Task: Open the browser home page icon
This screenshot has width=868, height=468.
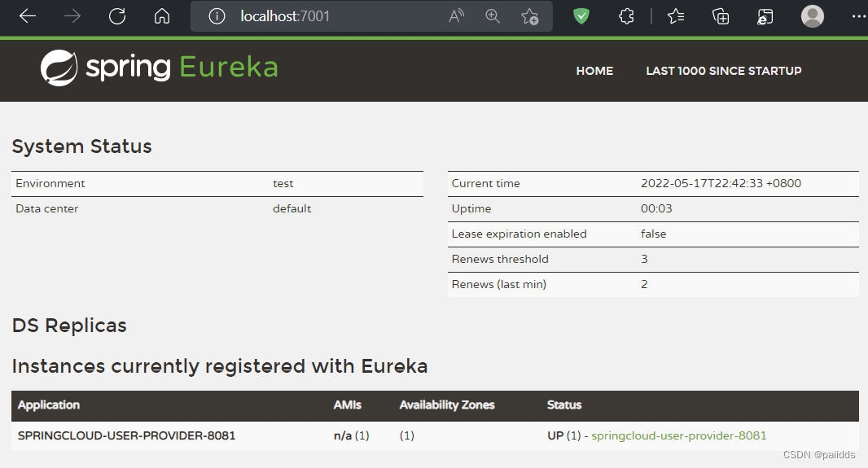Action: (x=162, y=16)
